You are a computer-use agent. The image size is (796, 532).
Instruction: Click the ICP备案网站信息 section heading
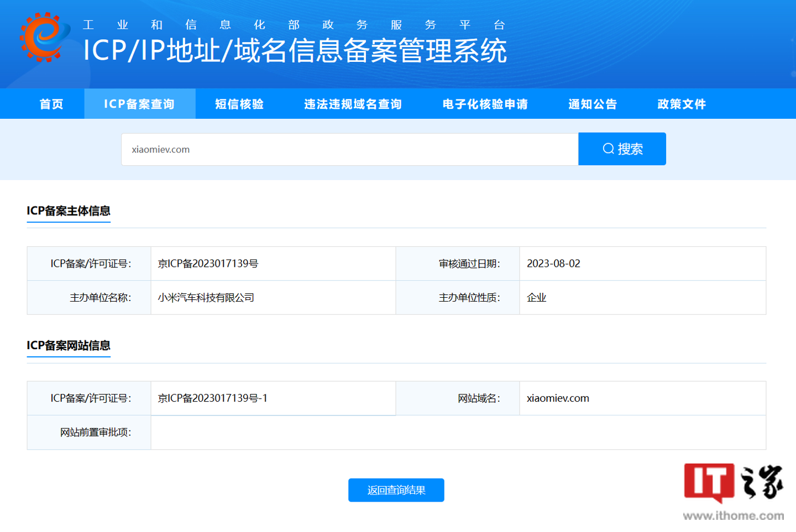pyautogui.click(x=69, y=346)
